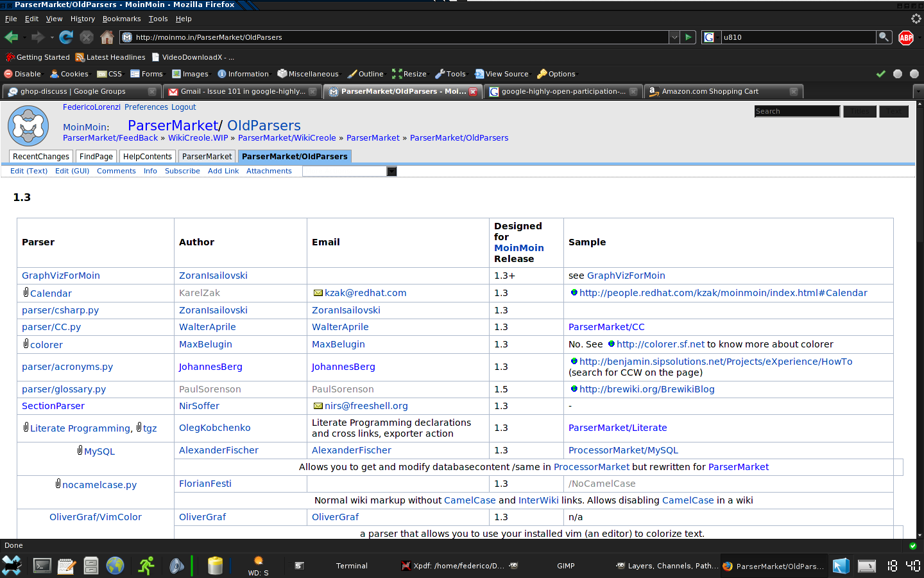The image size is (924, 578).
Task: Click the MoinMoin logo image
Action: pos(28,126)
